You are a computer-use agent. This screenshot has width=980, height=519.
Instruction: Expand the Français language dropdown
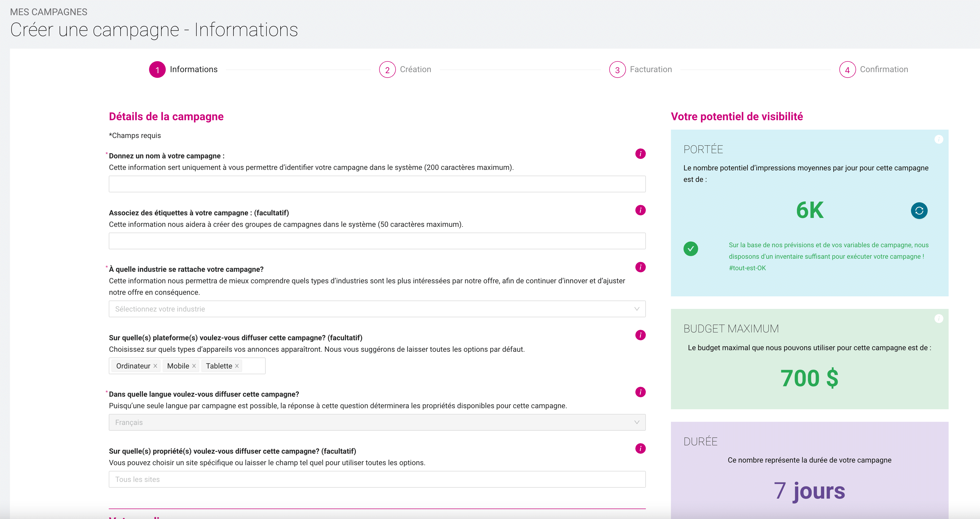(x=377, y=422)
